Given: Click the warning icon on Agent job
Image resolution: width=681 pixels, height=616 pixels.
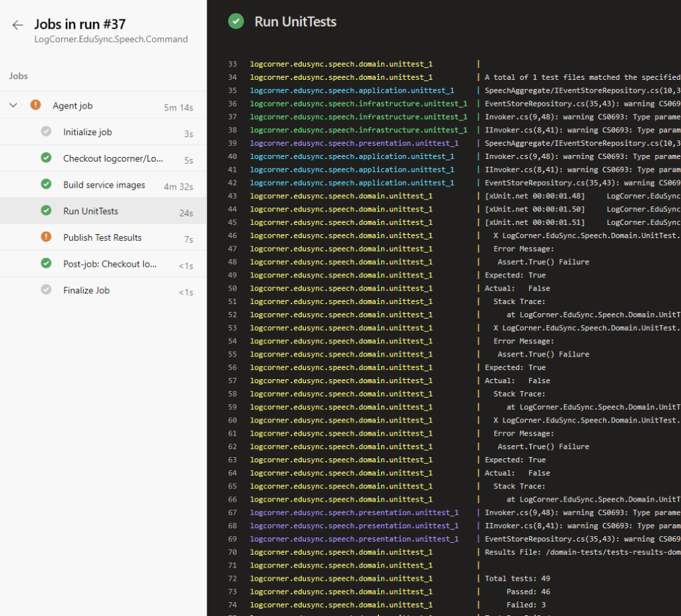Looking at the screenshot, I should 37,105.
